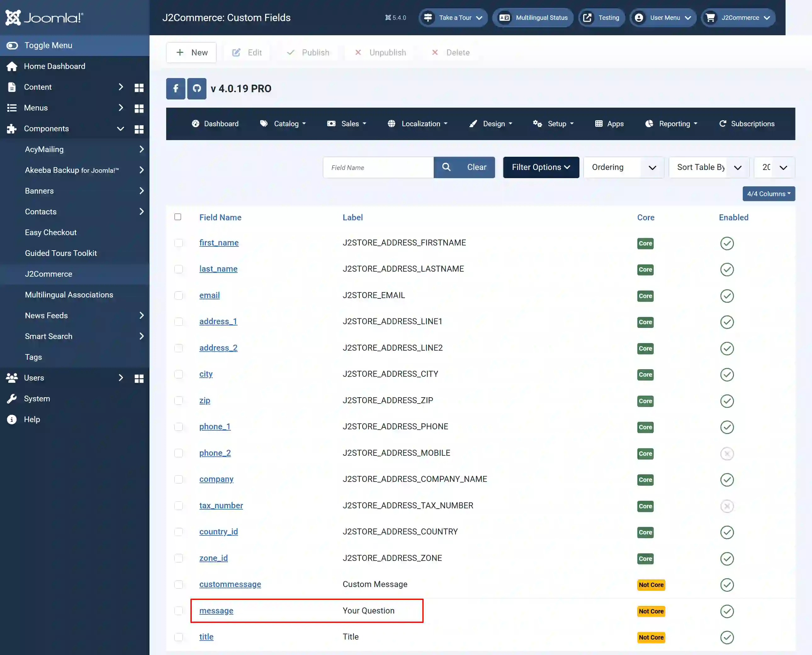
Task: Open the 4/4 Columns dropdown
Action: (769, 194)
